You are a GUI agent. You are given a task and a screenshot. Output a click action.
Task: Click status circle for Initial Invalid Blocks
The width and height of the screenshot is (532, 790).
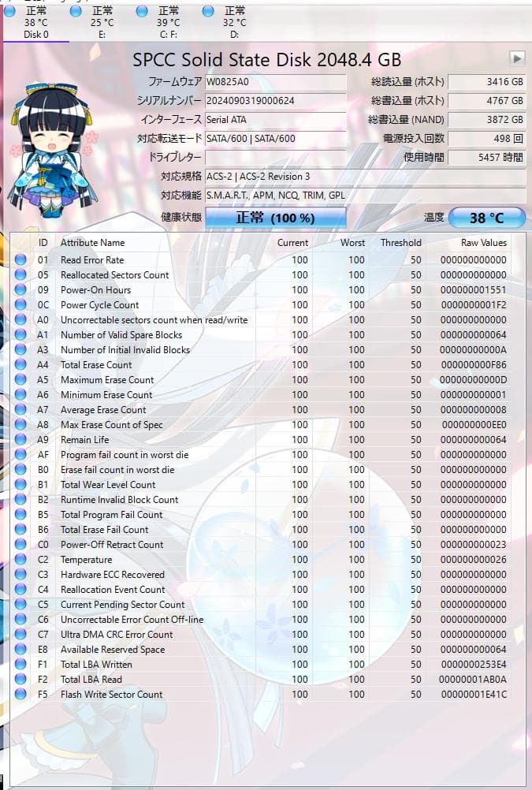pos(20,349)
